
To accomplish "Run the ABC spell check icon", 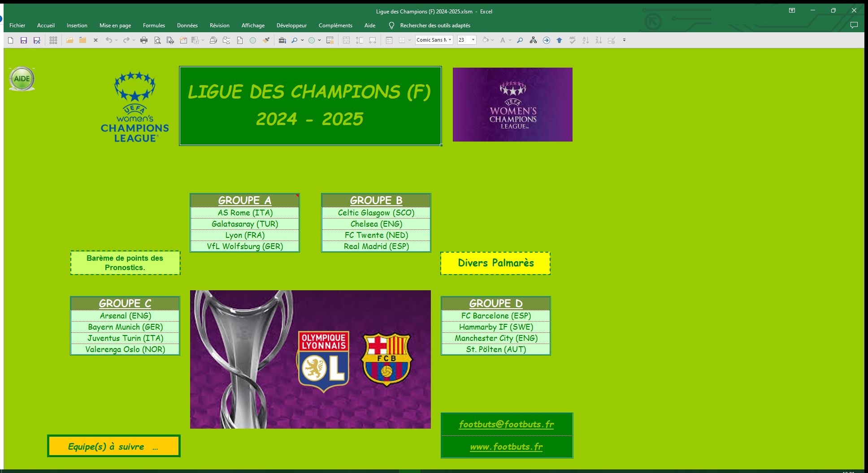I will 573,40.
